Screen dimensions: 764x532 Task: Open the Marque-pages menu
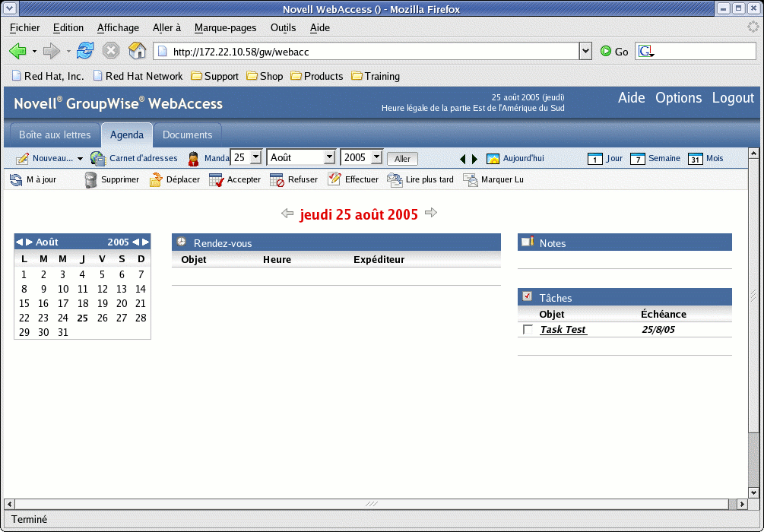(225, 28)
